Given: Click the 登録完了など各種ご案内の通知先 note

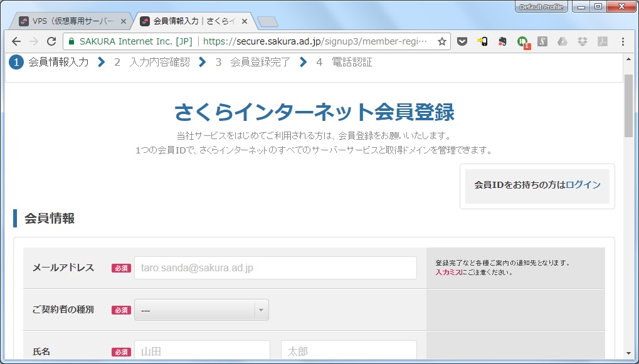Looking at the screenshot, I should 503,263.
